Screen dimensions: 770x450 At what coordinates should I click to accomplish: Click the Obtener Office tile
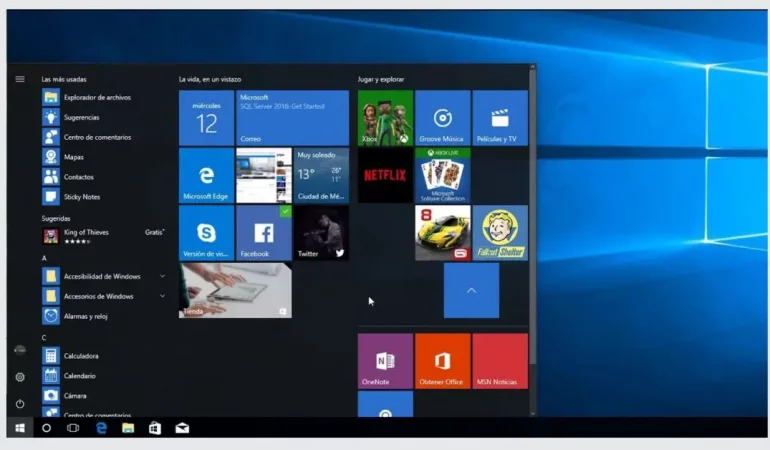pyautogui.click(x=442, y=361)
